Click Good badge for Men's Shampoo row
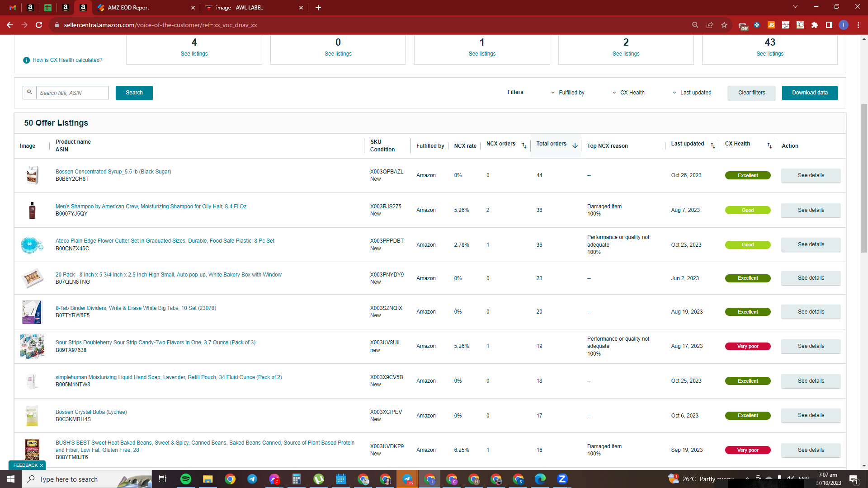Image resolution: width=868 pixels, height=488 pixels. pos(748,210)
